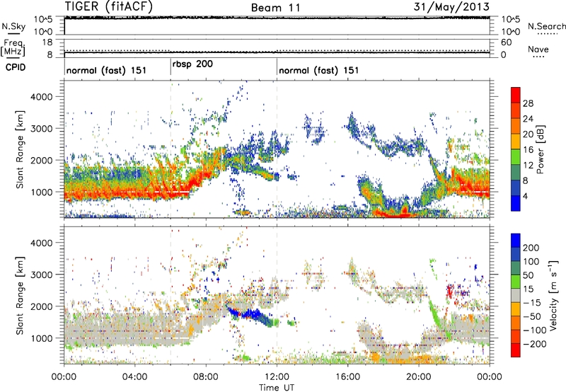Click the Velocity [m s⁻¹] colorbar label
Screen dimensions: 566x392
(x=553, y=295)
